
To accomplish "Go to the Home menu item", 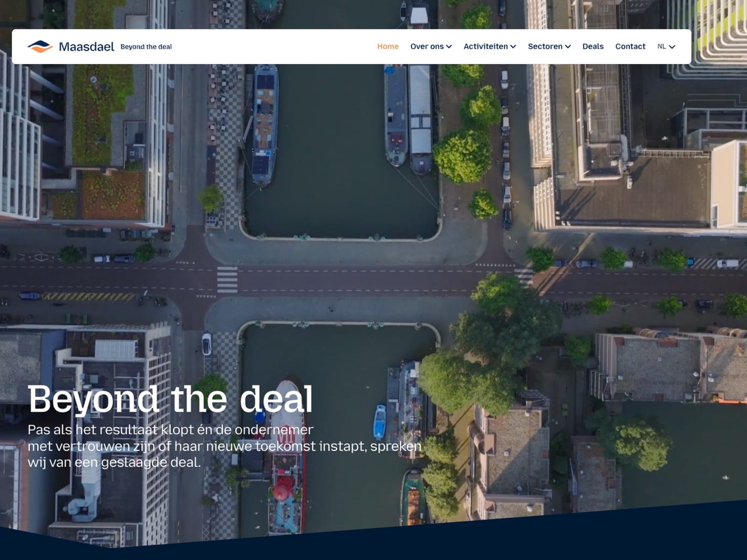I will (388, 46).
